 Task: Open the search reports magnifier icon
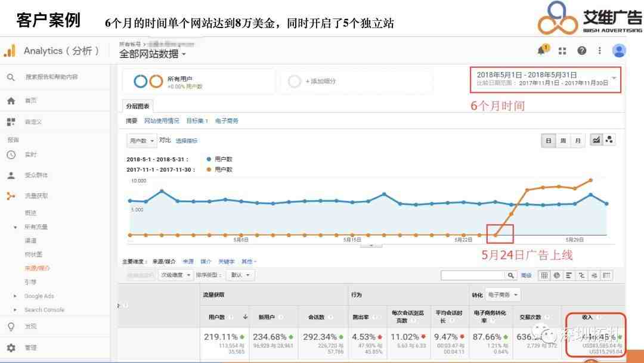pyautogui.click(x=11, y=77)
